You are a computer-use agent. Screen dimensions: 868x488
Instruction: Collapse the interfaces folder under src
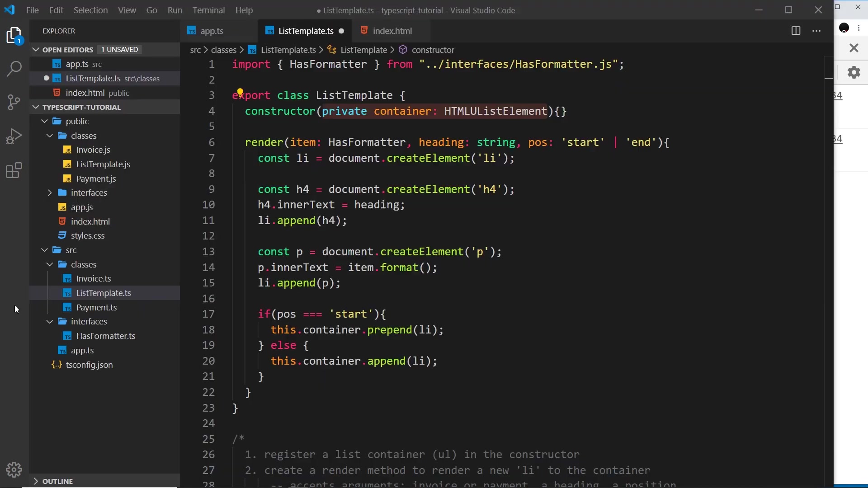[50, 321]
